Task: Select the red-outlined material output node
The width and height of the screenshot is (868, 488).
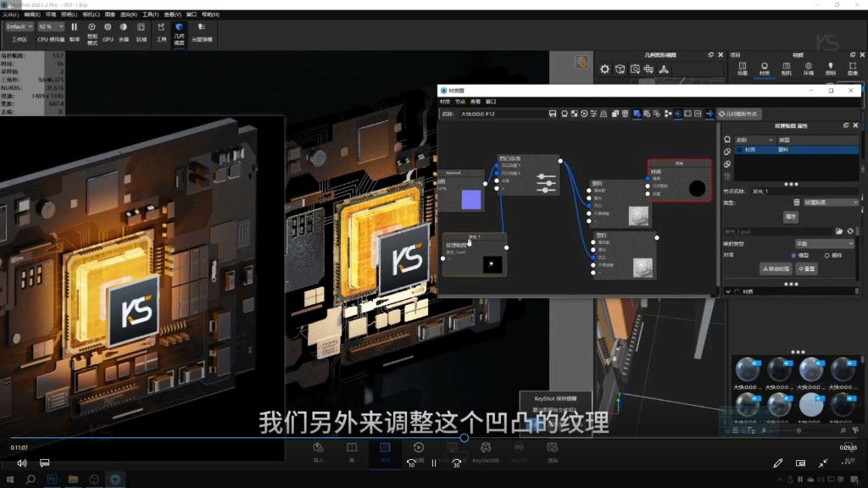Action: point(679,180)
